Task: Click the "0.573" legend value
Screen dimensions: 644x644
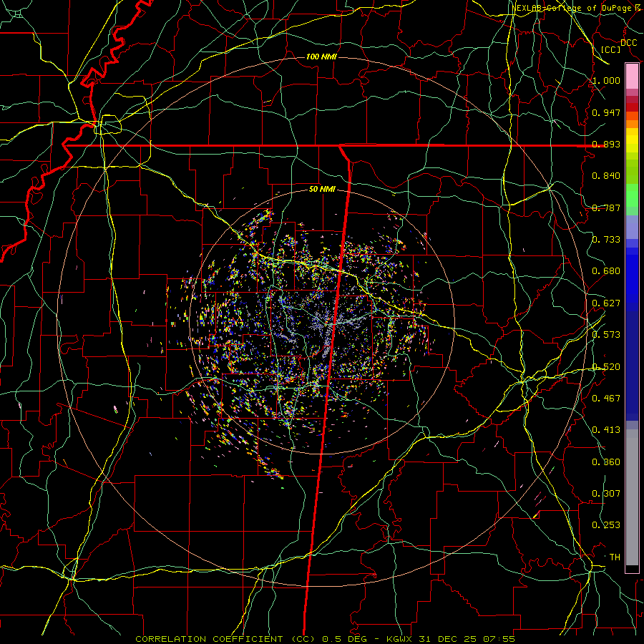Action: pos(606,335)
